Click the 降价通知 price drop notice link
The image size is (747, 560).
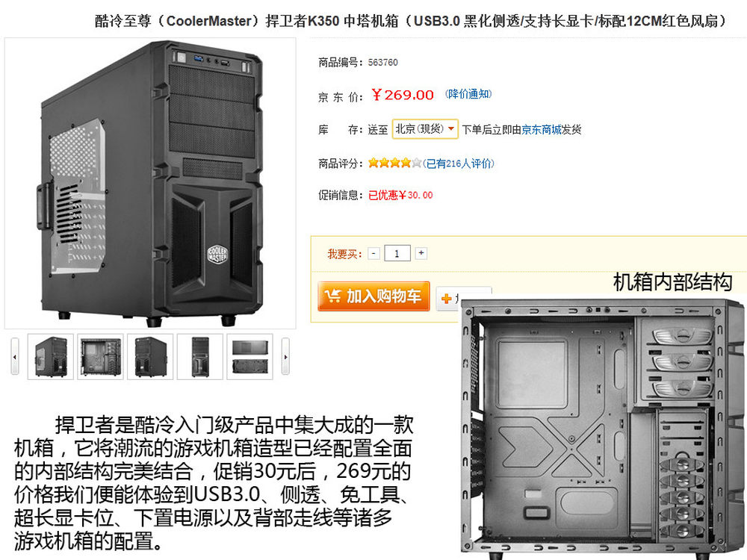pyautogui.click(x=468, y=94)
